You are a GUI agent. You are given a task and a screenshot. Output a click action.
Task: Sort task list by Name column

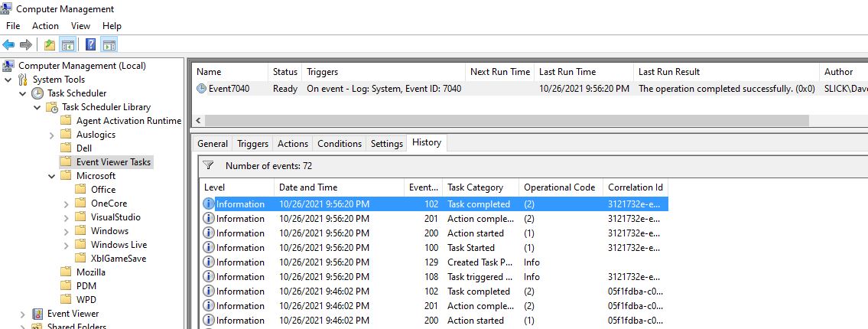tap(229, 71)
